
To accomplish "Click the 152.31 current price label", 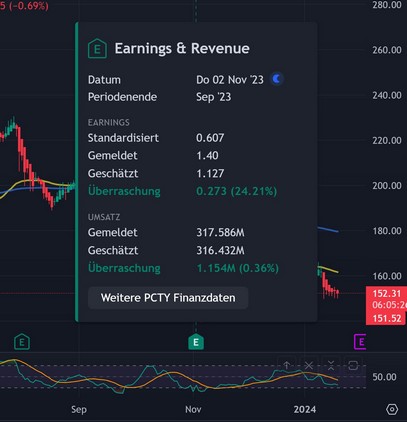I will coord(387,294).
